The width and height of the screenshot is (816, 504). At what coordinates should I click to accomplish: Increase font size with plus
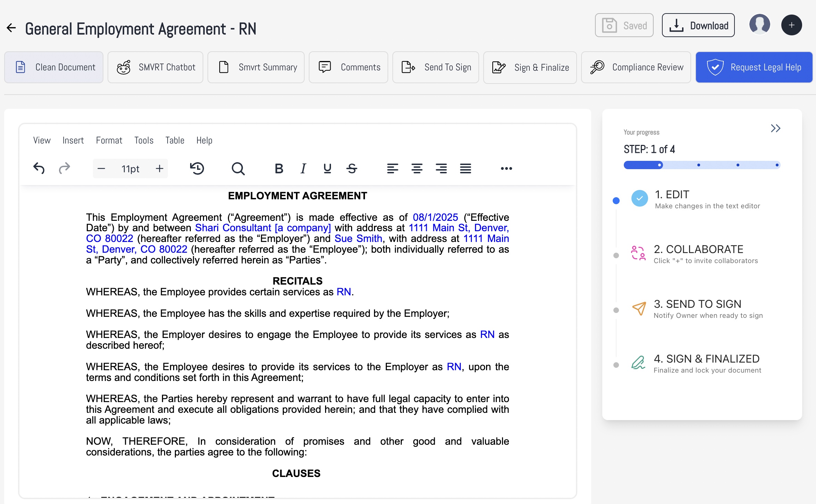click(159, 168)
